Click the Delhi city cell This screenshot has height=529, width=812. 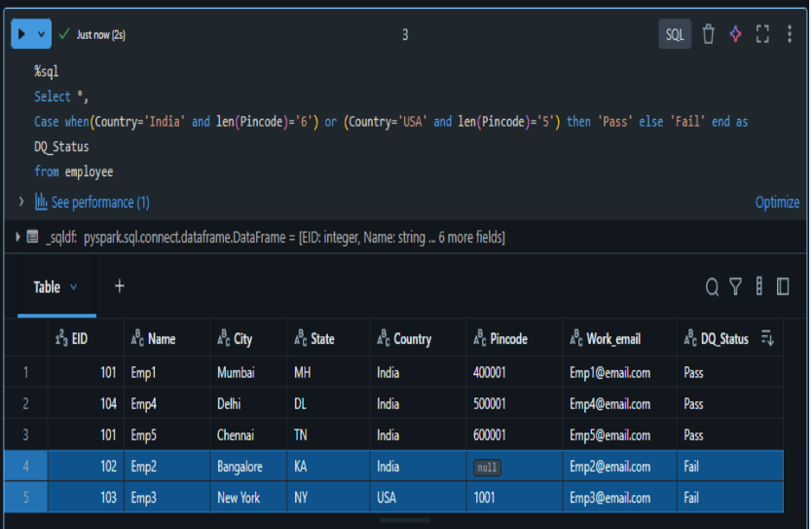248,403
